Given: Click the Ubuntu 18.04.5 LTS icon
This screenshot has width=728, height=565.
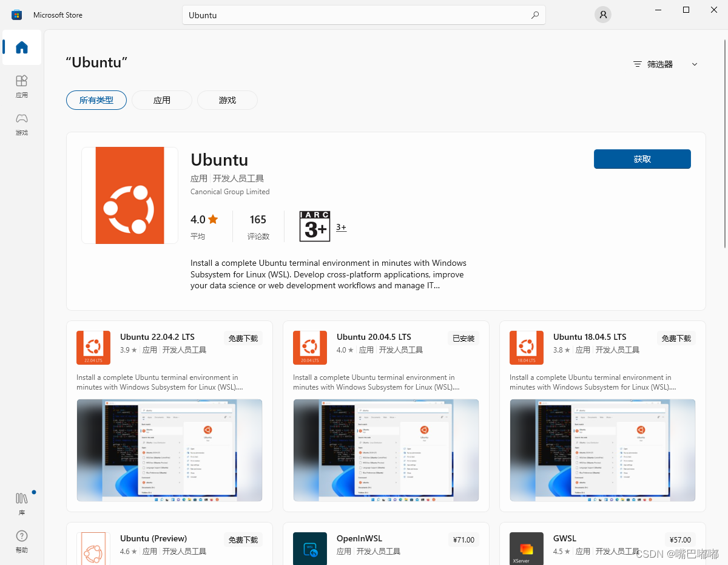Looking at the screenshot, I should click(x=527, y=348).
